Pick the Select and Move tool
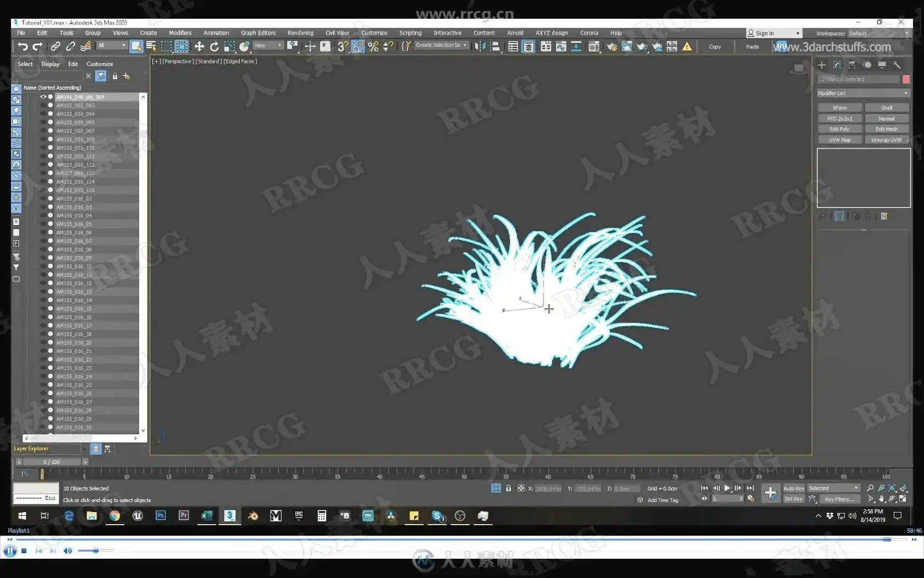The image size is (924, 578). point(199,47)
